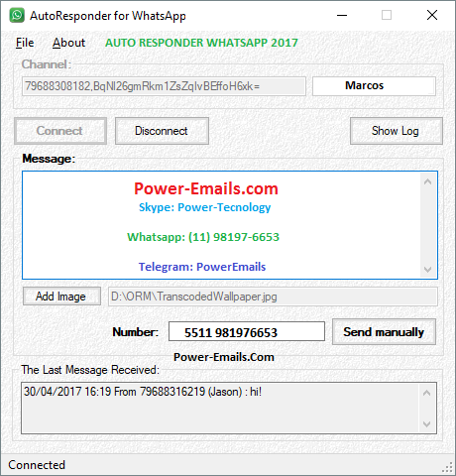Click the Last Message Received text box
The width and height of the screenshot is (456, 476).
coord(220,409)
